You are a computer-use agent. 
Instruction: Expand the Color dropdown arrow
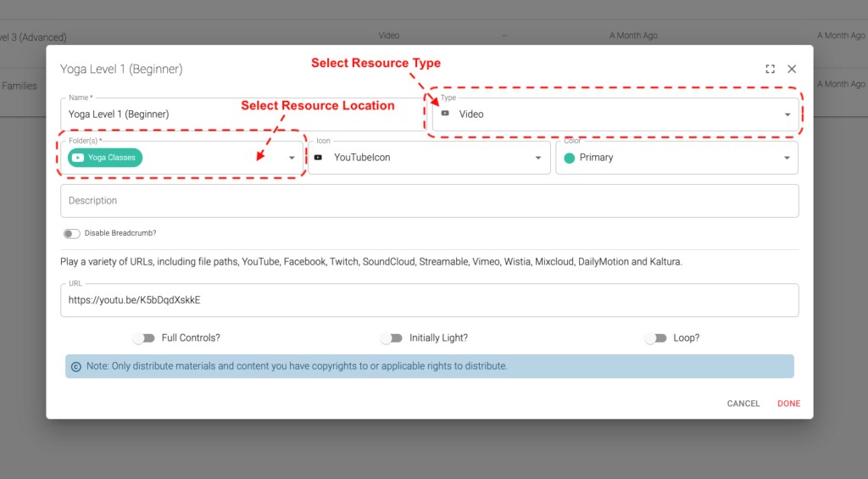pyautogui.click(x=787, y=158)
